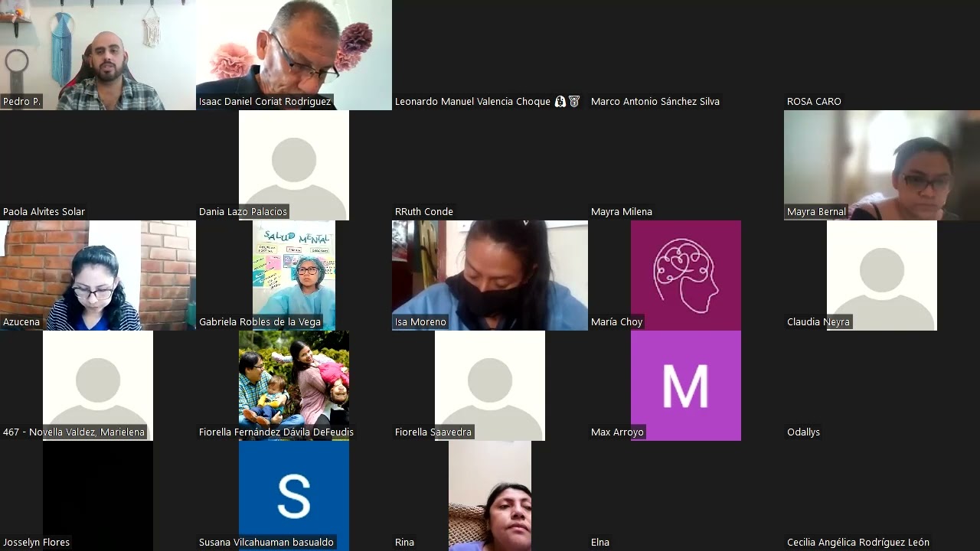Click the name 'Paola Alvites Solar'
The image size is (980, 551).
coord(44,211)
